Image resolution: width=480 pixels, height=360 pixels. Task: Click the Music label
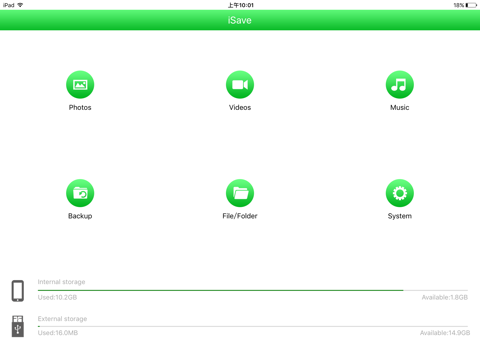pos(400,108)
